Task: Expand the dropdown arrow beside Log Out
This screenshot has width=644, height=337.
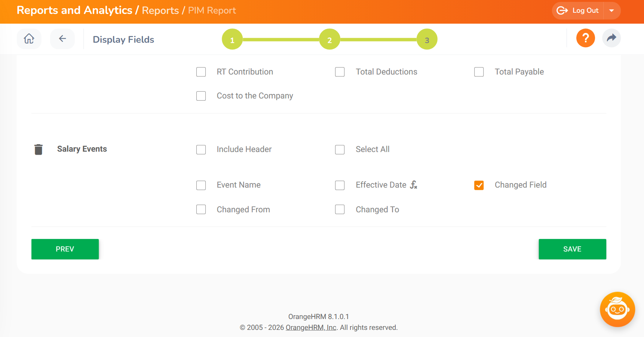Action: click(x=612, y=10)
